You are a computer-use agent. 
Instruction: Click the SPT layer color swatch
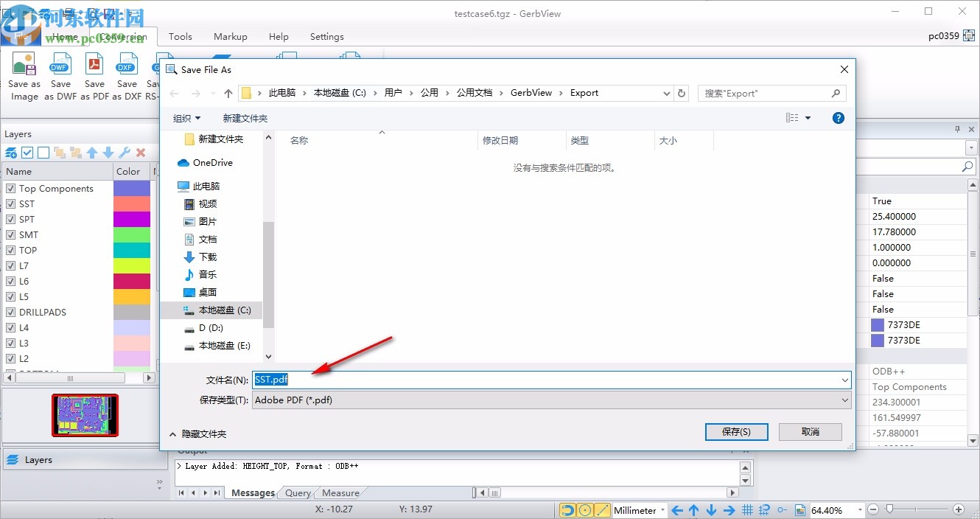point(132,219)
